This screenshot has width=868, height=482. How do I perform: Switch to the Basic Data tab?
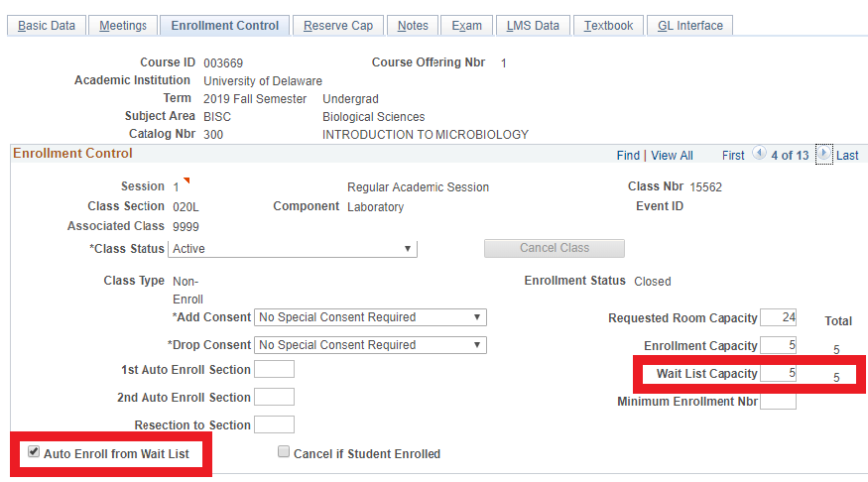[47, 26]
